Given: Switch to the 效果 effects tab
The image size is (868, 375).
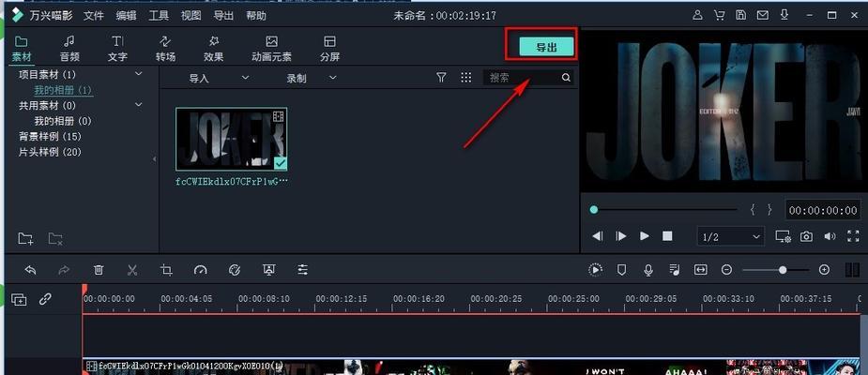Looking at the screenshot, I should (x=214, y=49).
